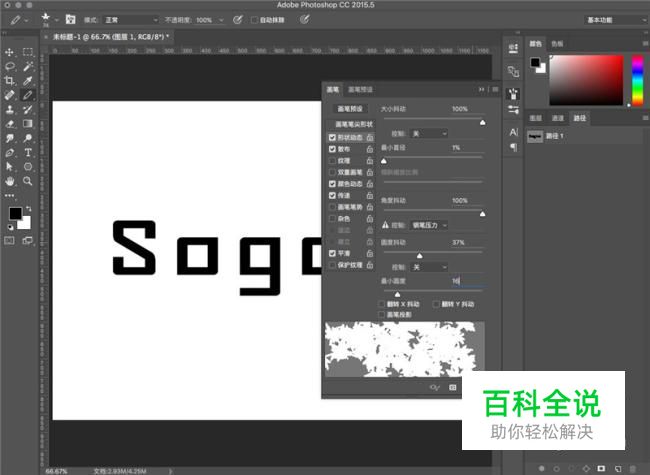Screen dimensions: 650x475
Task: Select the History Brush tool
Action: (28, 109)
